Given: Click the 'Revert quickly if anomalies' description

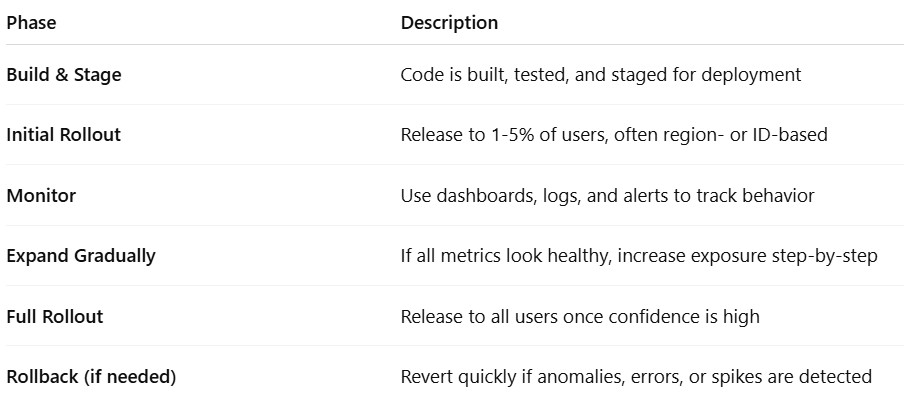Looking at the screenshot, I should coord(636,377).
